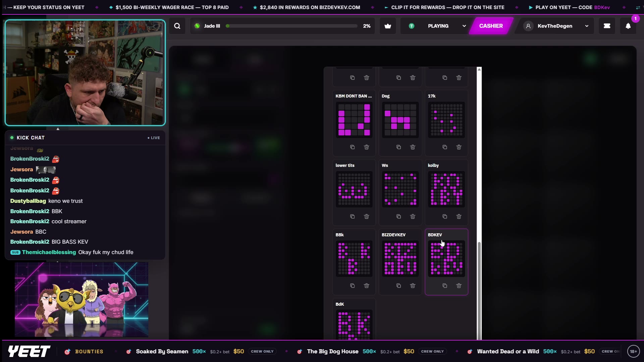
Task: Delete the lower tits pattern
Action: (367, 217)
